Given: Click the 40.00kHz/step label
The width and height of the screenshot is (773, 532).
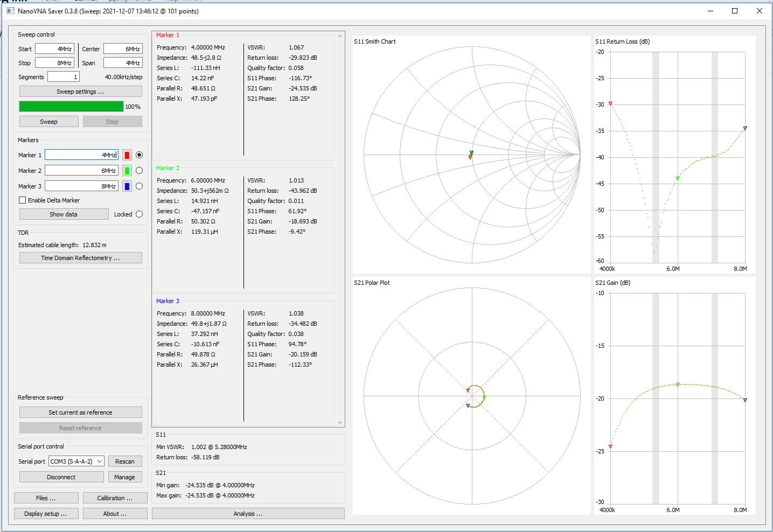Looking at the screenshot, I should pos(123,77).
